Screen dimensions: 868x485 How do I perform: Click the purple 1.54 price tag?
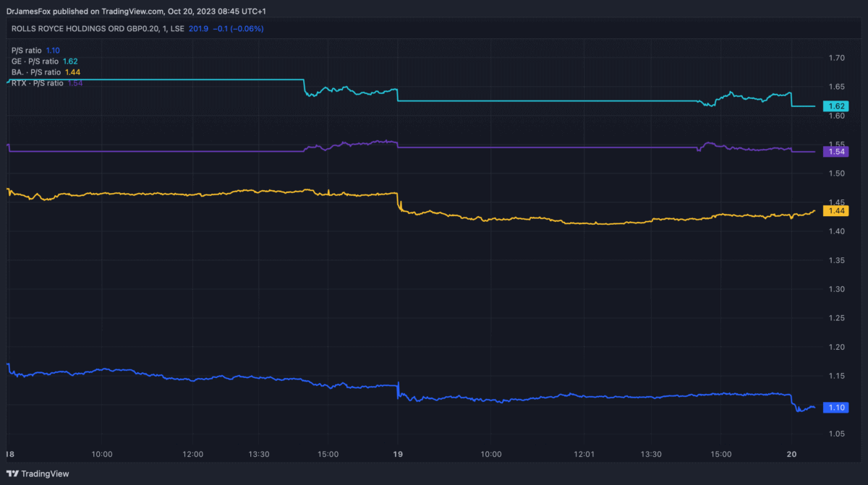coord(837,152)
